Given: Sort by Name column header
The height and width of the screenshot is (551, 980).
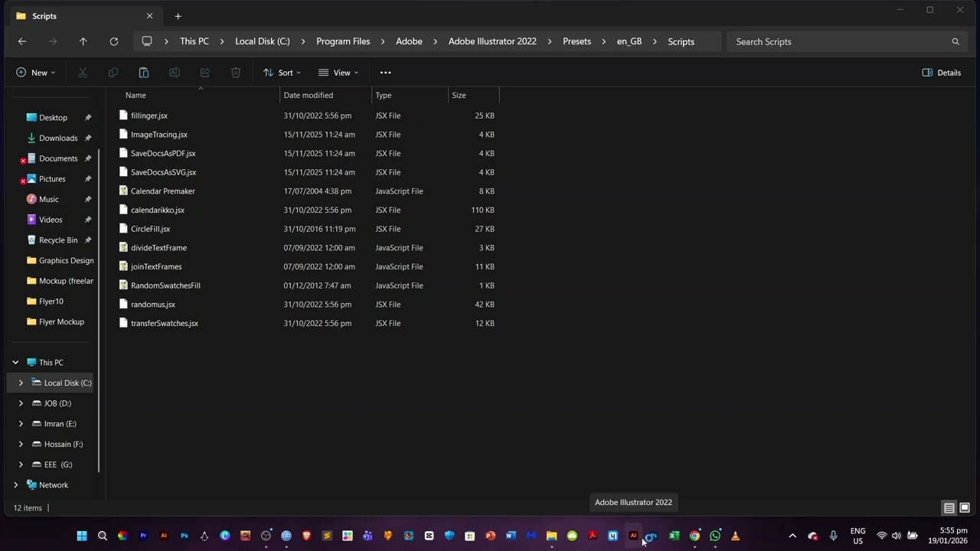Looking at the screenshot, I should pos(201,95).
